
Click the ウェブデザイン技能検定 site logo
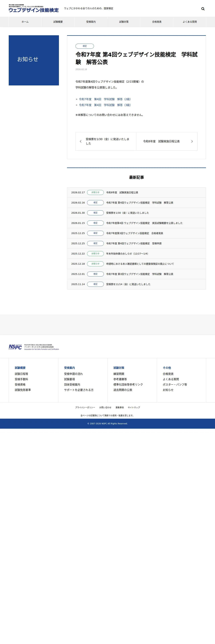34,8
